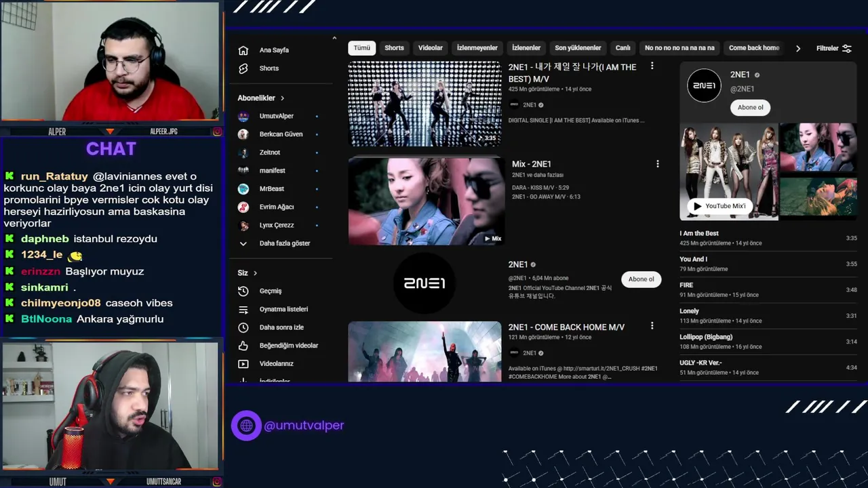Open the COME BACK HOME thumbnail
Screen dimensions: 868x488
coord(425,352)
